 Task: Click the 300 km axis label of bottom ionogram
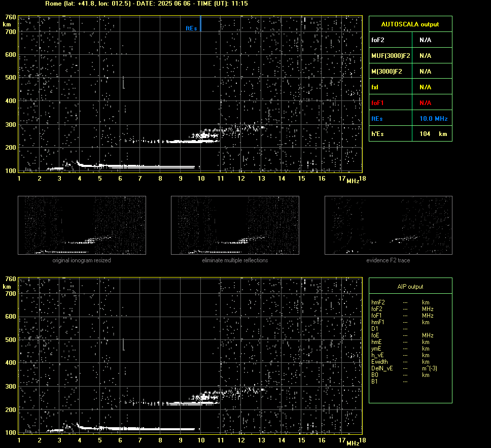[x=10, y=386]
